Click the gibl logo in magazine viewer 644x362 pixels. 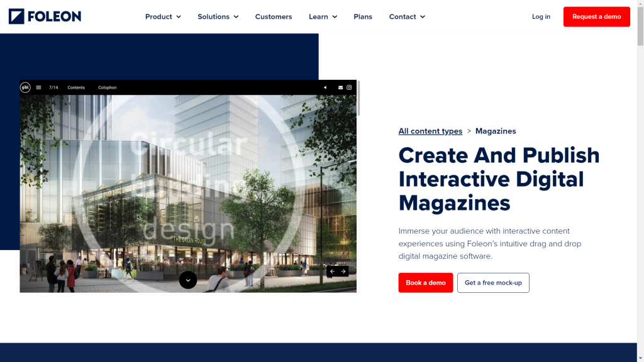[25, 87]
